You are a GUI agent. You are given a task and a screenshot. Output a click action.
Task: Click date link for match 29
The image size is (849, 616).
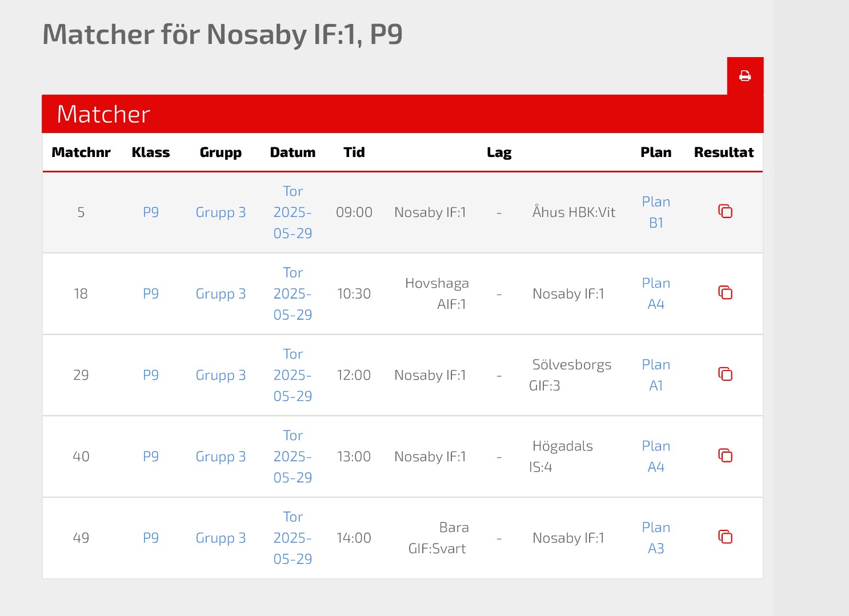tap(293, 375)
